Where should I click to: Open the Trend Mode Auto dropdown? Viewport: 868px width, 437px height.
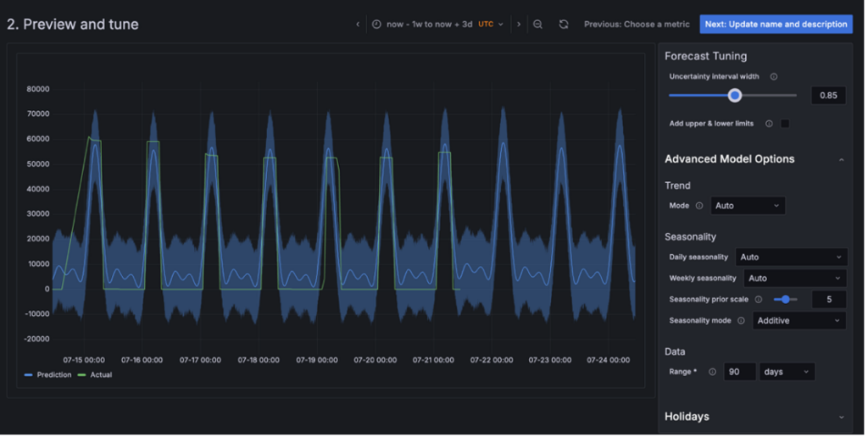748,206
